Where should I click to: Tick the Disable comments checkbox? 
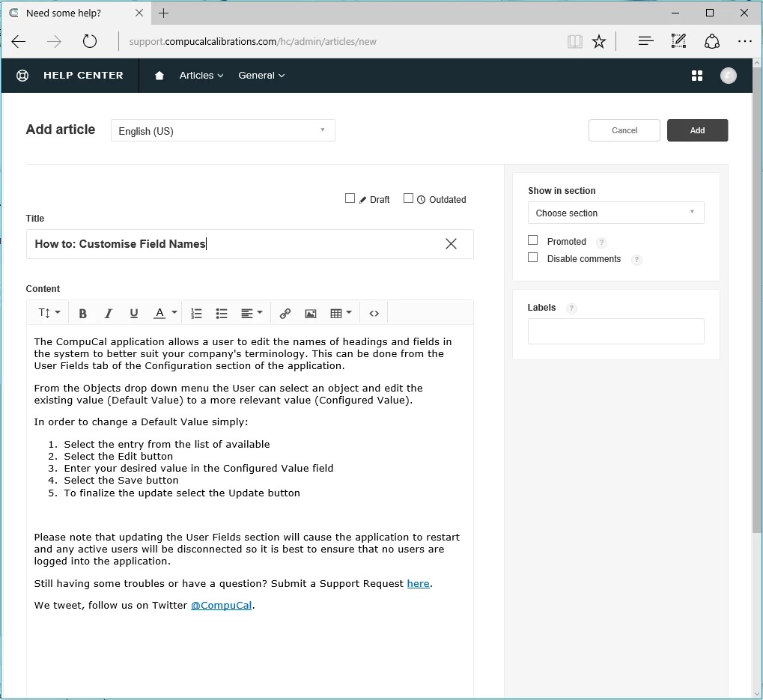(533, 258)
